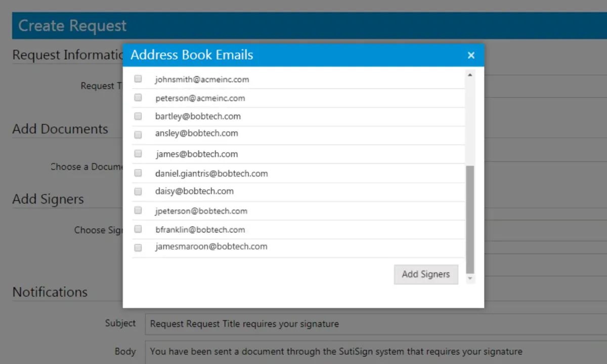Click the jamesmaroon@bobtech.com email text
This screenshot has height=364, width=607.
211,247
